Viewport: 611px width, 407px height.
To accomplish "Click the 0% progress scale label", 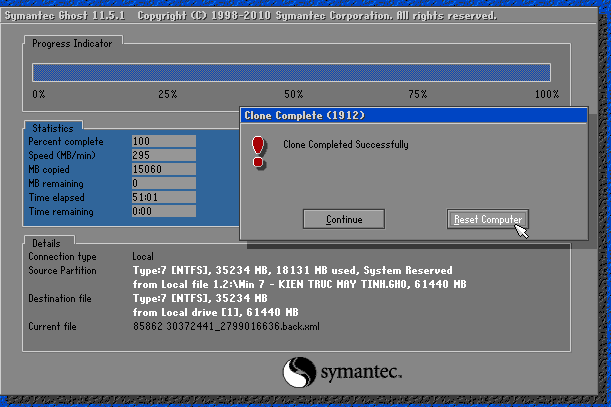I will (x=39, y=94).
